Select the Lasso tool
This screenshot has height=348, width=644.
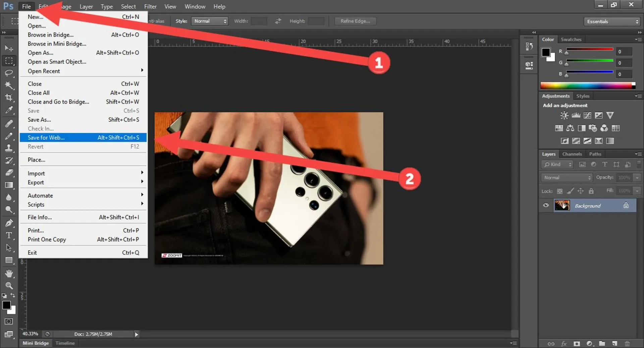tap(9, 73)
